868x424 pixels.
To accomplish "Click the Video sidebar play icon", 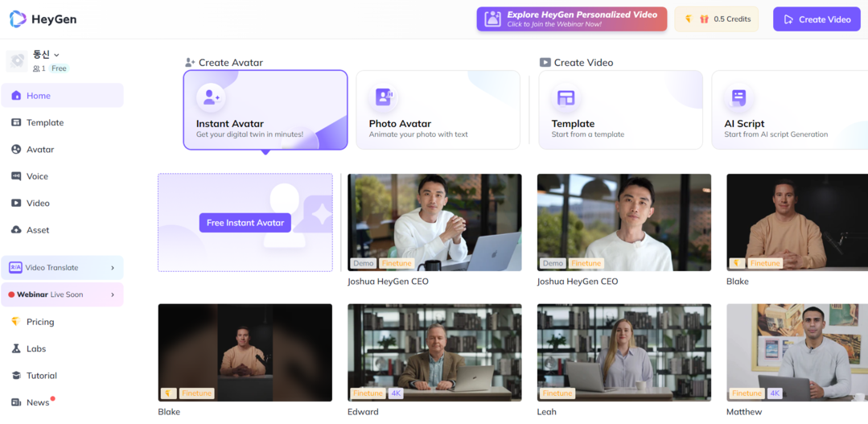I will tap(16, 203).
